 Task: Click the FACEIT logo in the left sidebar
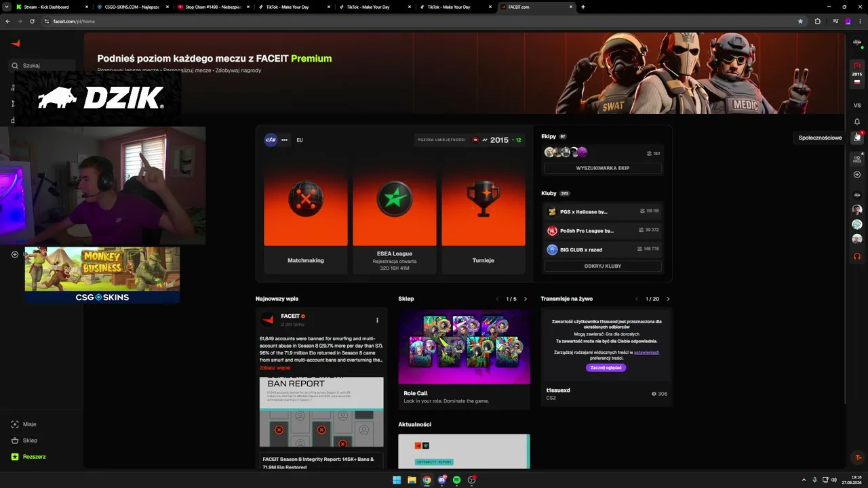coord(15,43)
